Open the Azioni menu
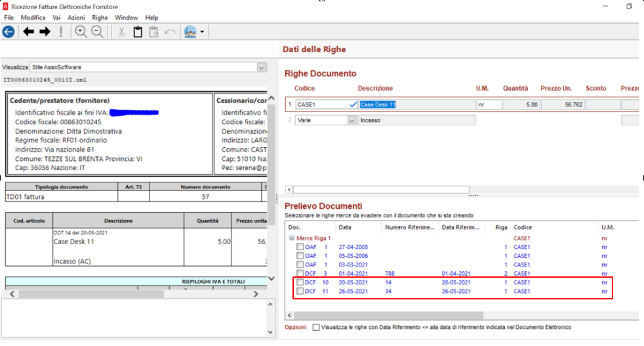 (x=76, y=18)
